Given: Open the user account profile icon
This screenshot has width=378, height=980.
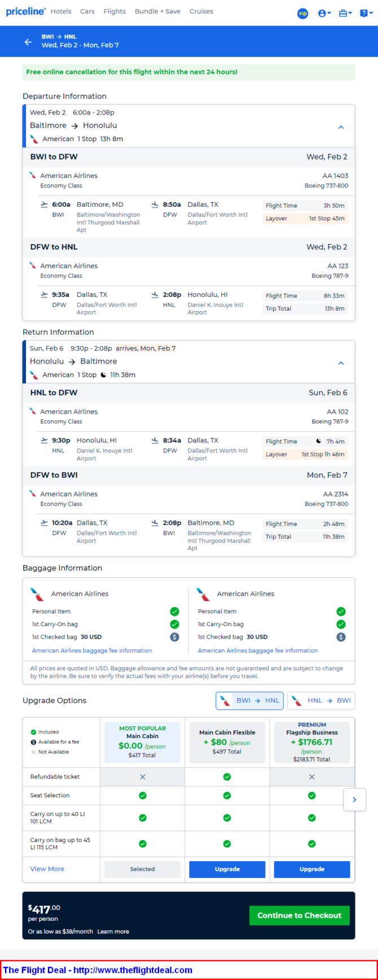Looking at the screenshot, I should [324, 13].
